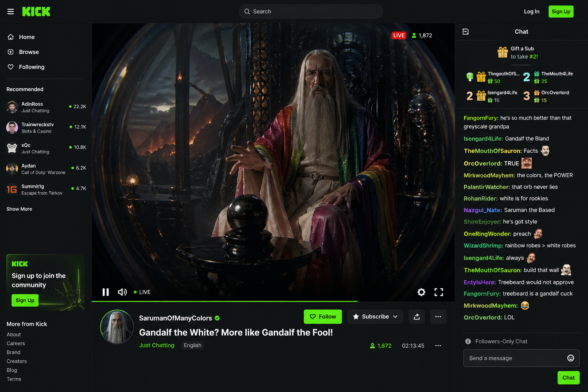Viewport: 588px width, 392px height.
Task: Open Trainwreckstv recommended channel
Action: click(x=46, y=127)
